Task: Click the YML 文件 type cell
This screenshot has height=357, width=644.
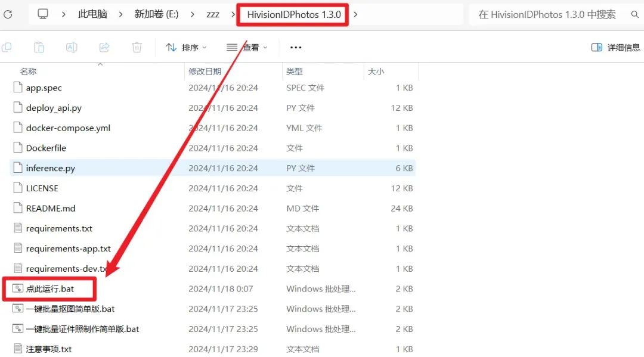Action: pyautogui.click(x=304, y=128)
